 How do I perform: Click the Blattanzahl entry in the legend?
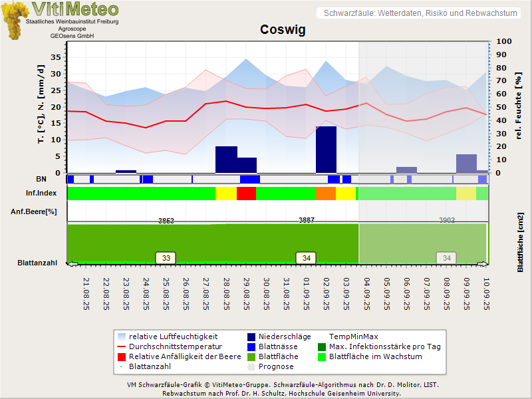coord(150,366)
